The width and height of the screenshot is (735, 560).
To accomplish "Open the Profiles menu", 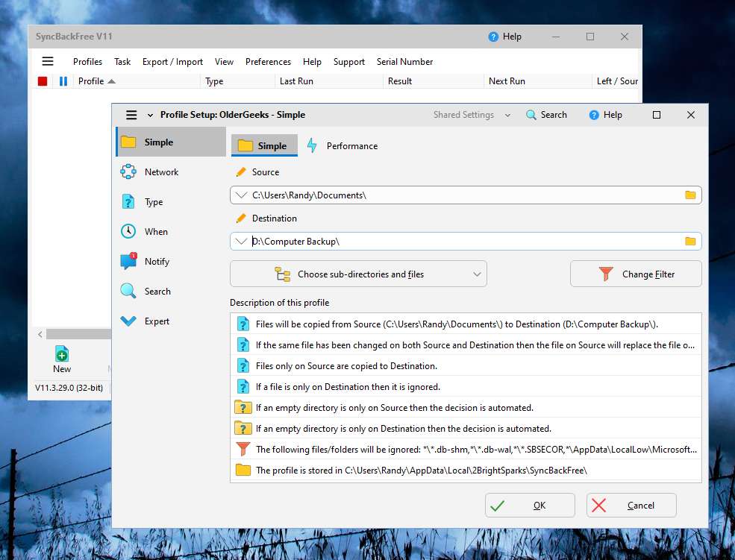I will pos(87,62).
